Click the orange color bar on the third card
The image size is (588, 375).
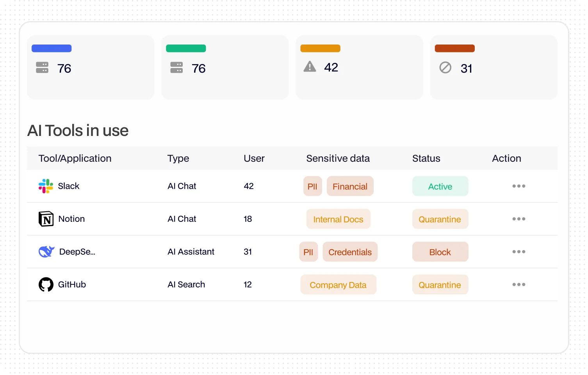320,48
